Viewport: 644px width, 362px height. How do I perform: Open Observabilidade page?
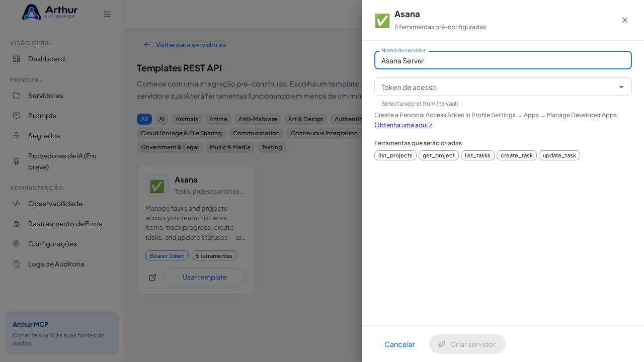(62, 204)
